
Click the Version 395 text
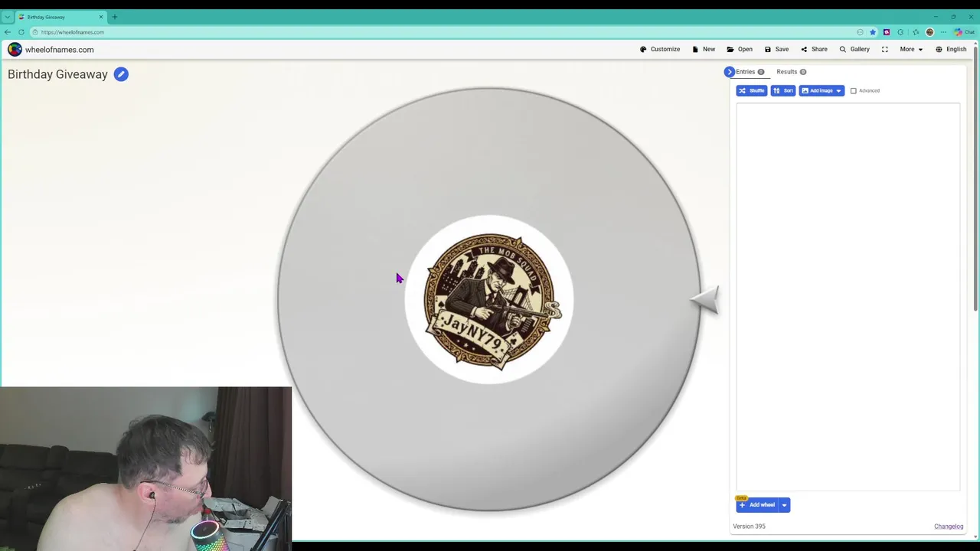749,527
